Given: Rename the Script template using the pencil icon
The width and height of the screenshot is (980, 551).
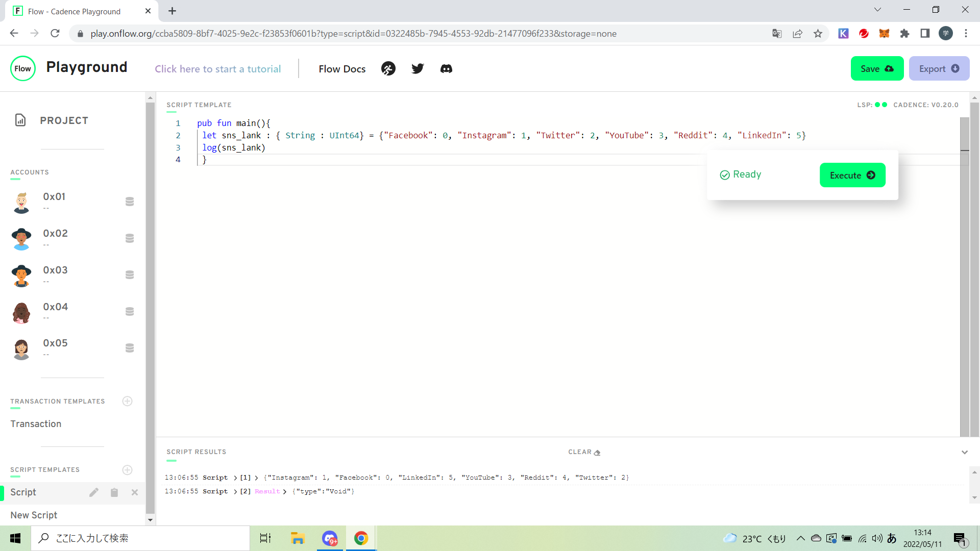Looking at the screenshot, I should coord(94,492).
